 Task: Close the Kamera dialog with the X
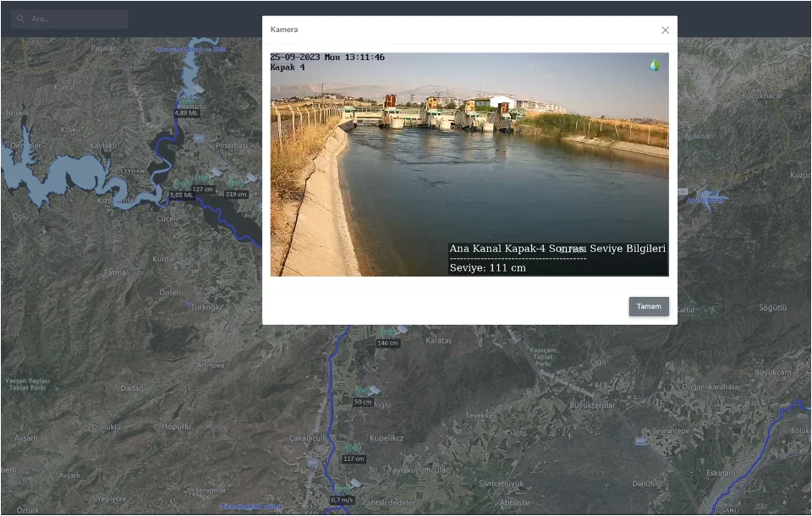665,30
